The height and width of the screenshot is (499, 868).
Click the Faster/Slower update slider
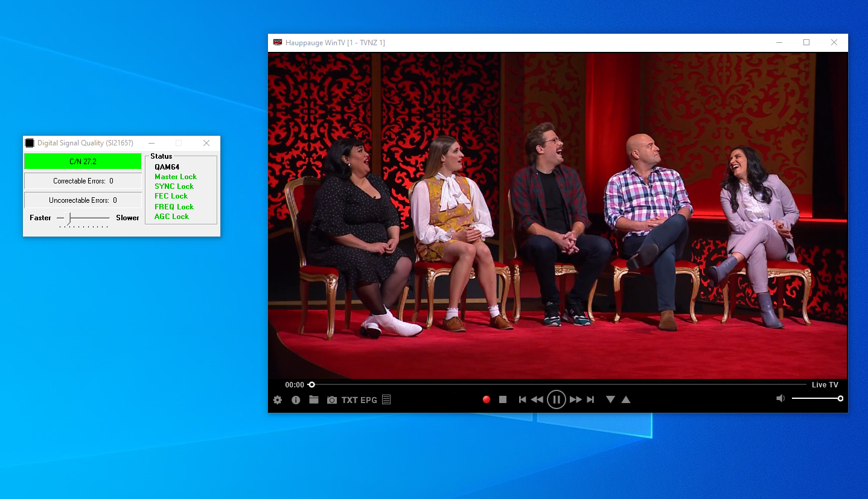pyautogui.click(x=83, y=218)
